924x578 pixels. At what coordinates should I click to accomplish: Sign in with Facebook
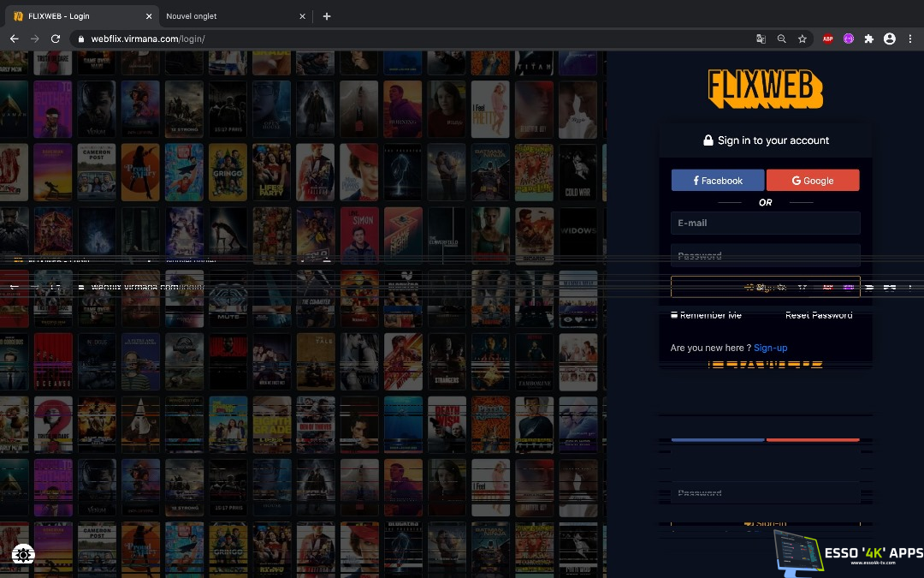718,181
